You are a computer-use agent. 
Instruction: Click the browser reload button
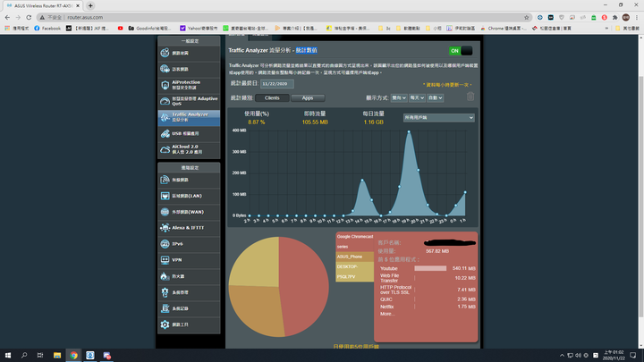click(29, 17)
